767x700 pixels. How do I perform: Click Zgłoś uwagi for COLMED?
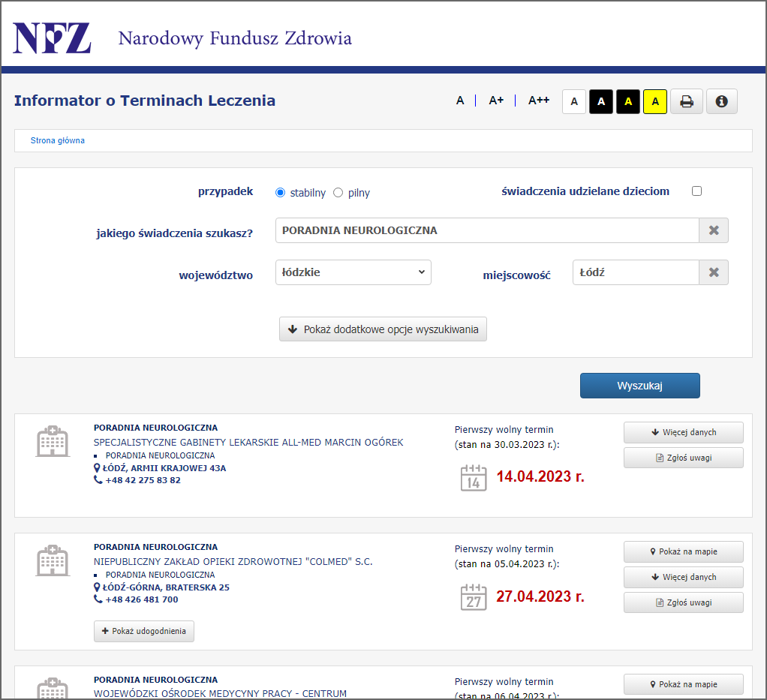point(684,602)
